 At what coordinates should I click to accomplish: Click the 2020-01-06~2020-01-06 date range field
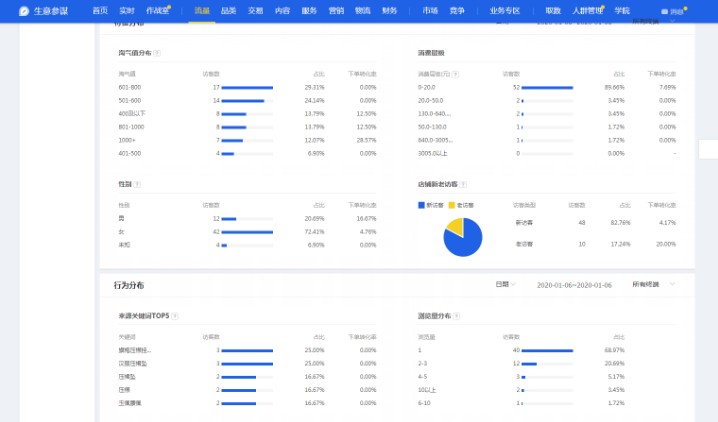click(573, 285)
